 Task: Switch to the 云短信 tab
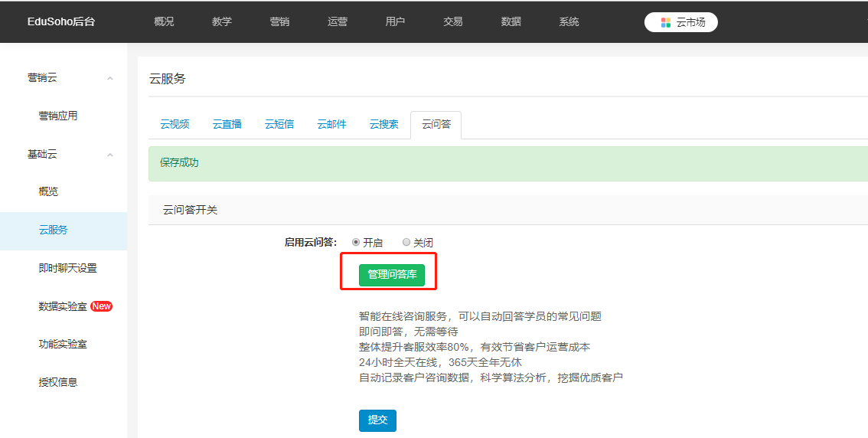[279, 124]
